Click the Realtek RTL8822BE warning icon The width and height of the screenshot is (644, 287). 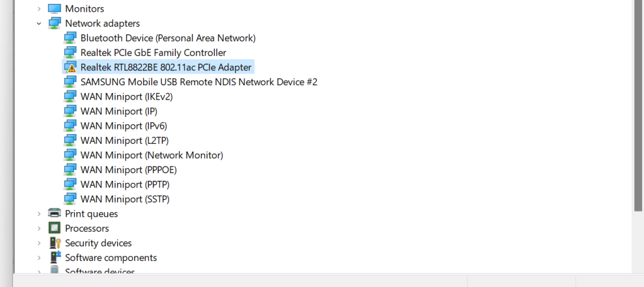pos(70,67)
